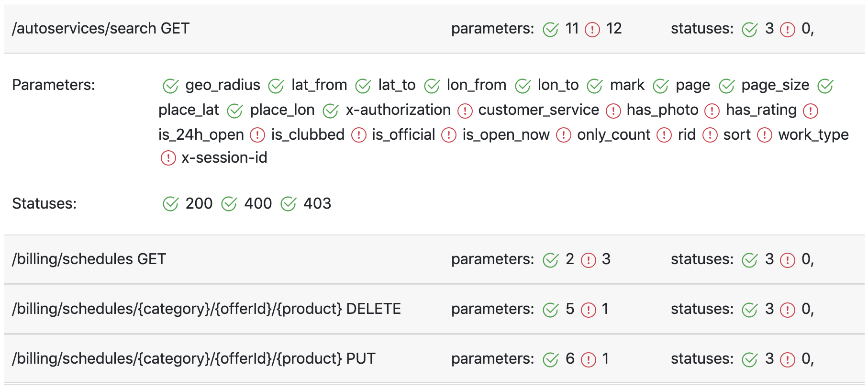Click green check icon beside status 400
Viewport: 868px width, 390px height.
(229, 204)
